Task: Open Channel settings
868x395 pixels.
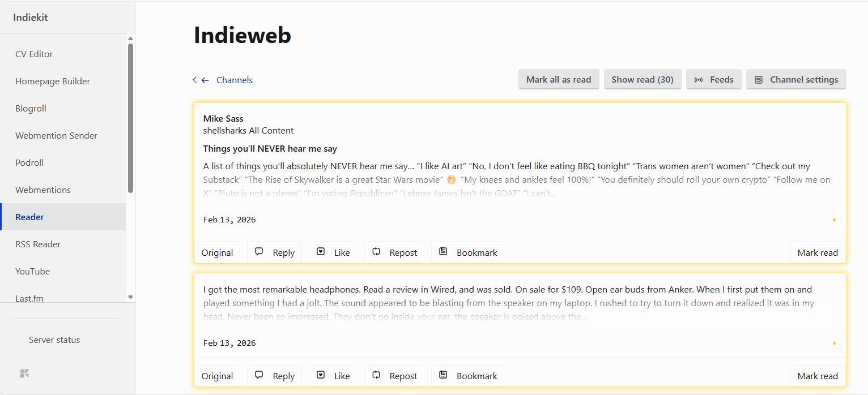Action: pos(795,80)
